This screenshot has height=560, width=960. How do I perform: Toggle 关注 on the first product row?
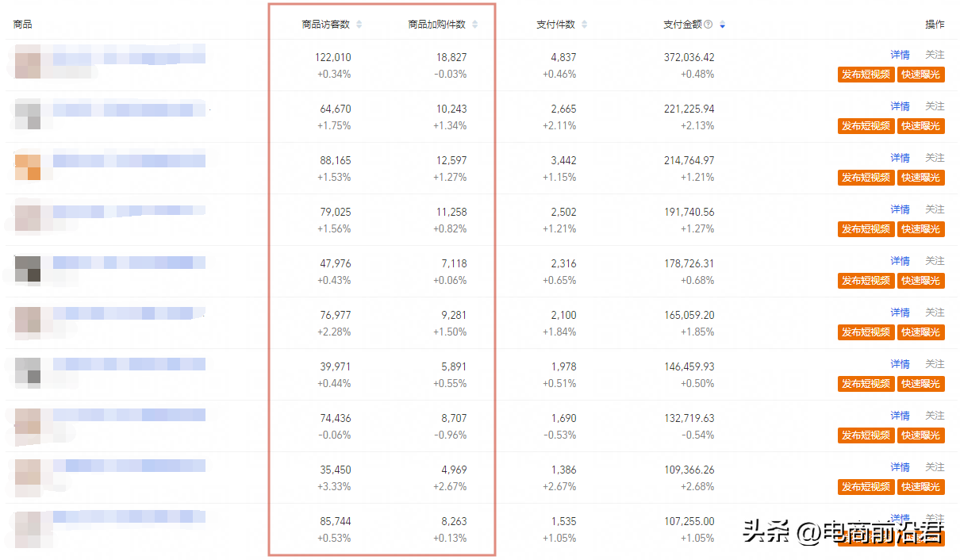935,54
